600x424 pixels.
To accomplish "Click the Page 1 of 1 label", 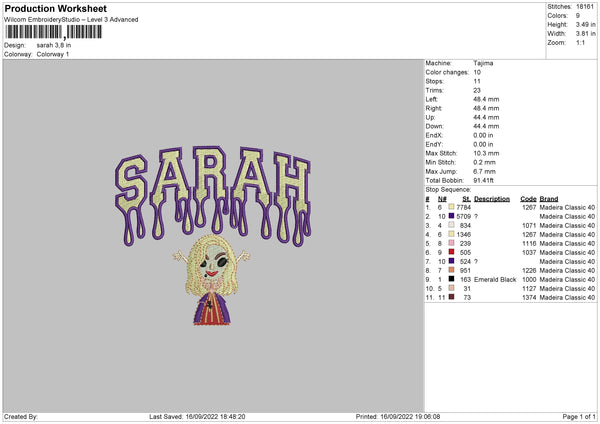I will tap(579, 417).
